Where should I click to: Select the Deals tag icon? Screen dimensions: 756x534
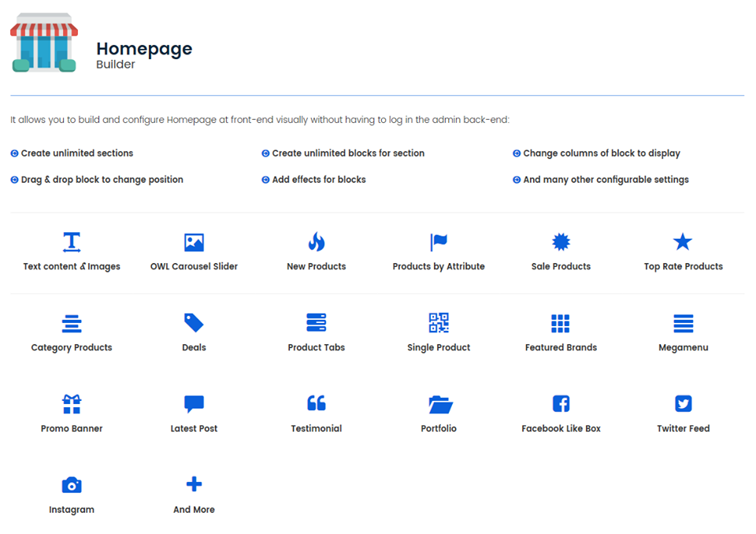click(194, 323)
